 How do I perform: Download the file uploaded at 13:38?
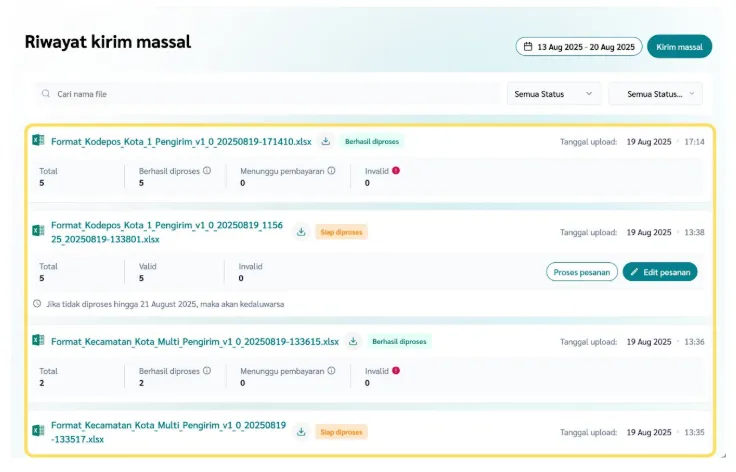click(x=301, y=232)
